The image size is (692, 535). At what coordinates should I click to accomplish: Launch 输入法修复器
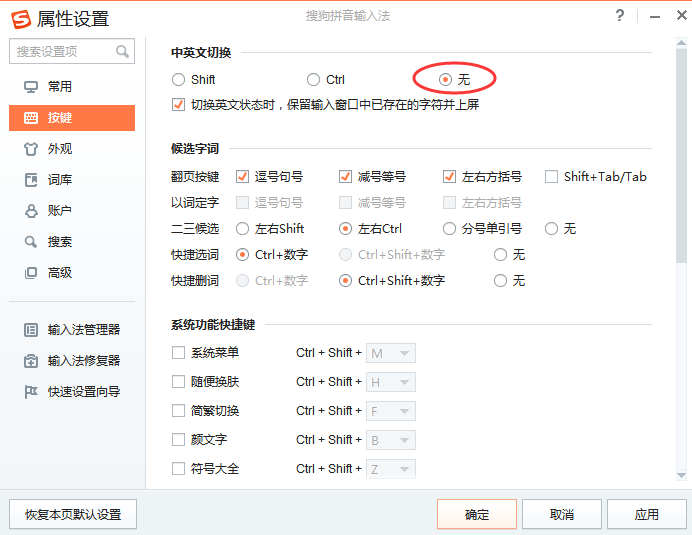(x=72, y=361)
